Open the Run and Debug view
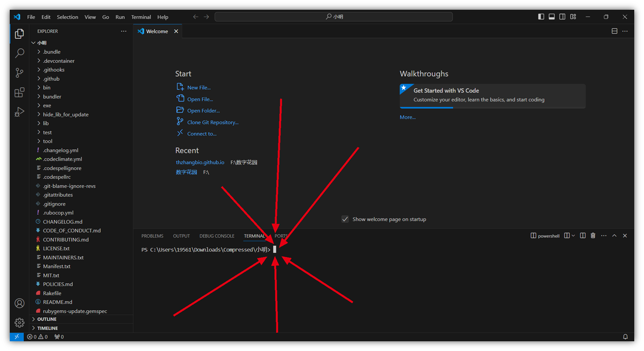 pyautogui.click(x=20, y=112)
